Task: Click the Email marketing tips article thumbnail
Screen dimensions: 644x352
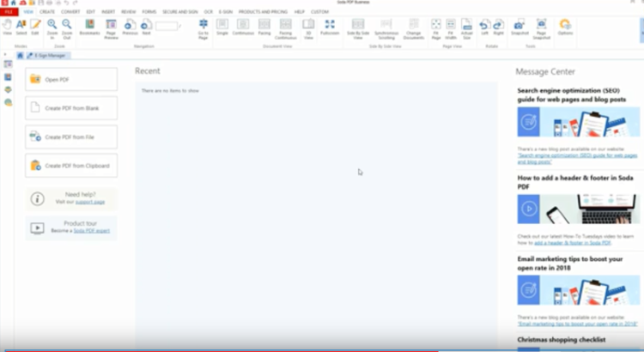Action: (578, 290)
